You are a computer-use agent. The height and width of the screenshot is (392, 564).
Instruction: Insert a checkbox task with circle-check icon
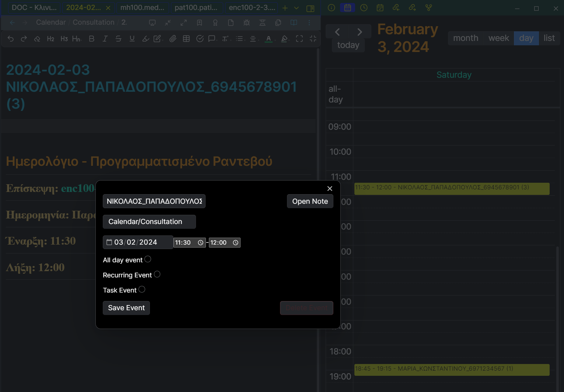tap(200, 39)
